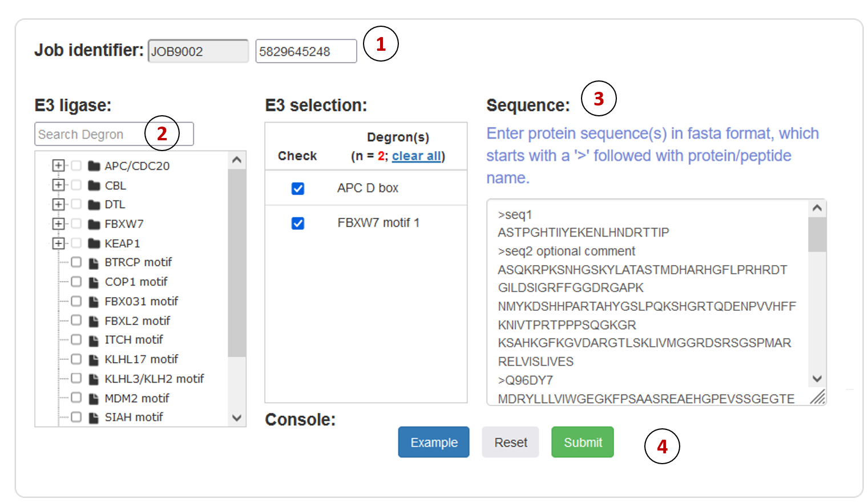Click the KEAP1 folder icon

(x=94, y=244)
